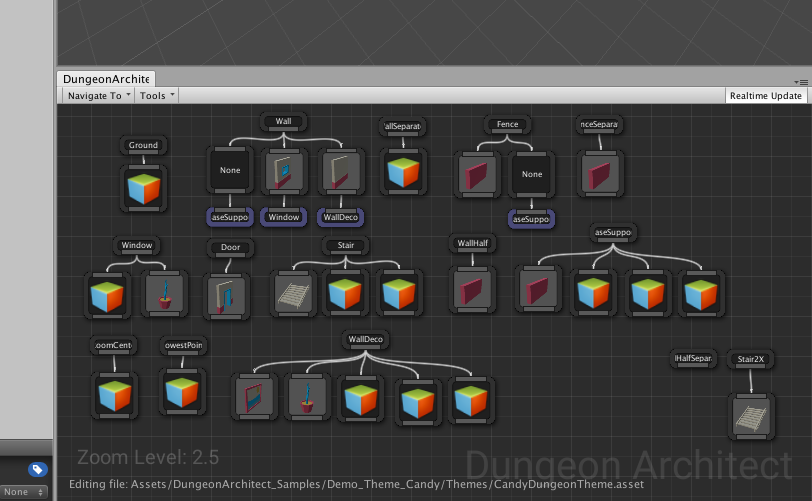812x501 pixels.
Task: Select the door mesh node under Door
Action: pyautogui.click(x=227, y=296)
